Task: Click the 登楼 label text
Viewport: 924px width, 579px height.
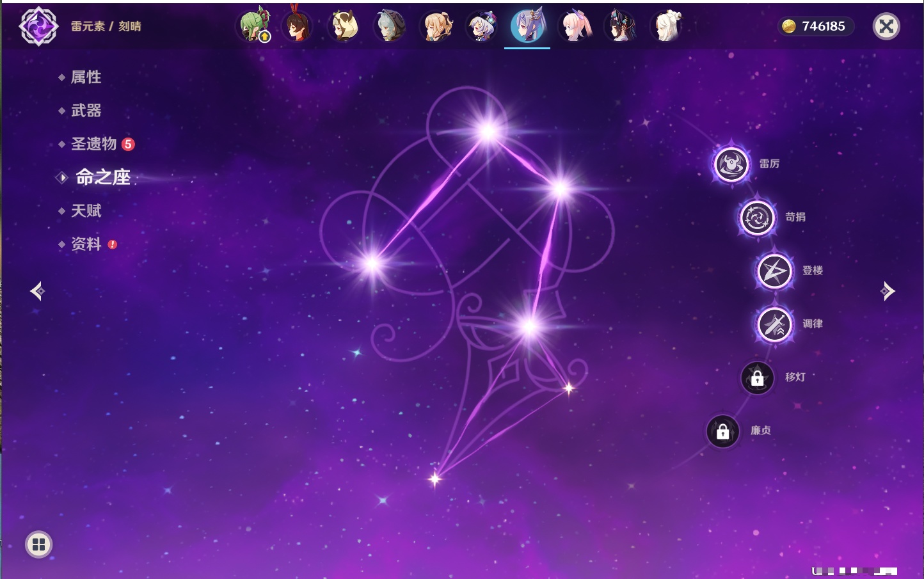Action: click(x=813, y=271)
